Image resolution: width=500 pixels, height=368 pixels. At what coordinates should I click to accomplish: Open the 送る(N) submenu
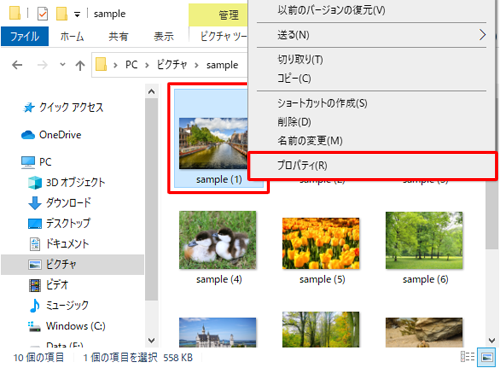(x=371, y=35)
